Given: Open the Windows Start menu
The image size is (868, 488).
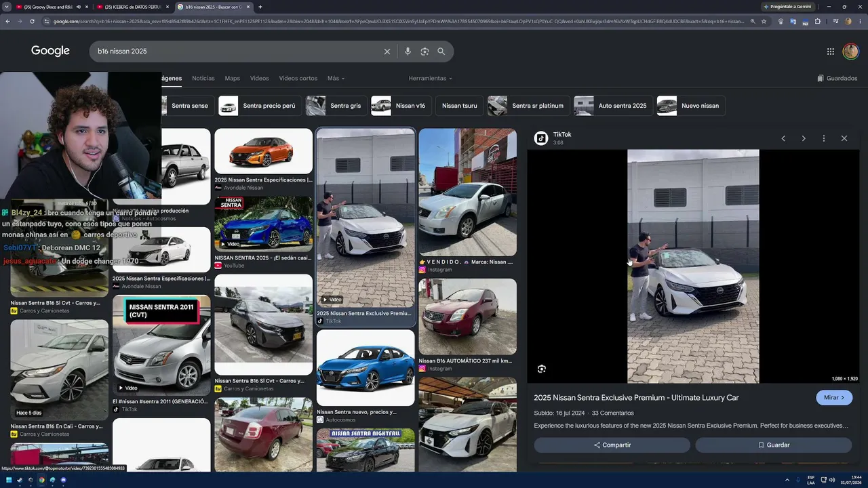Looking at the screenshot, I should tap(9, 480).
